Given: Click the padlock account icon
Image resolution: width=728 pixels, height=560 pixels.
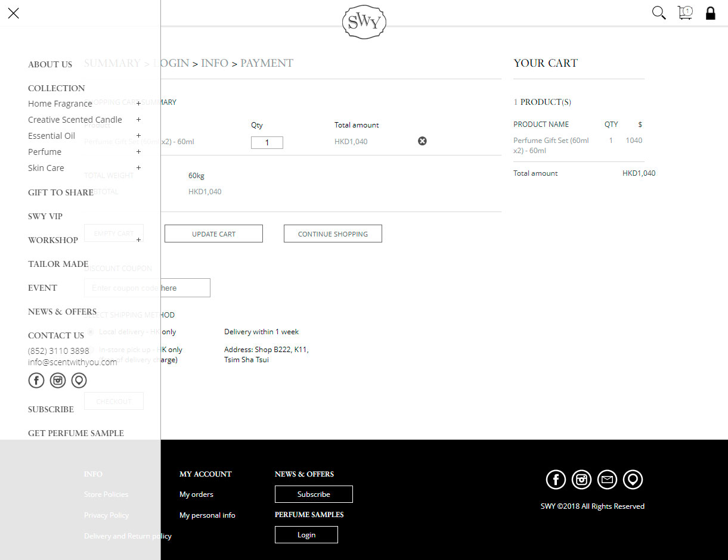Looking at the screenshot, I should [x=711, y=13].
